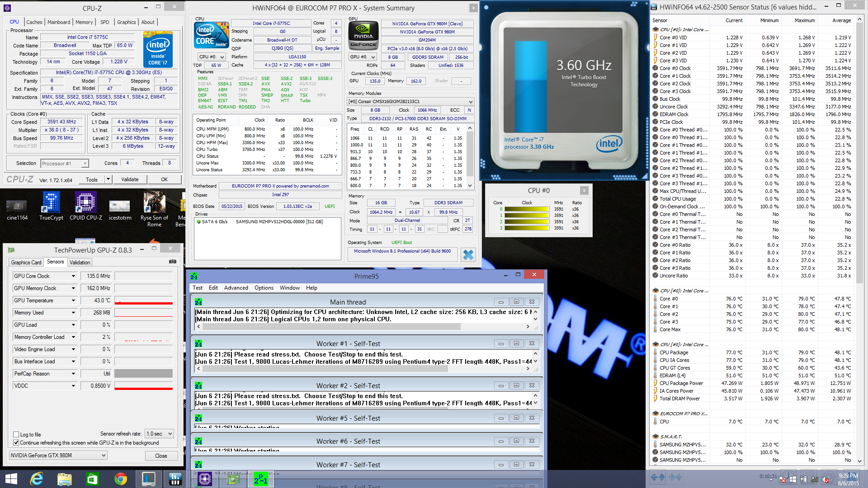Viewport: 868px width, 488px height.
Task: Click the Intel Turbo Boost 3.60 GHz gadget
Action: pos(563,90)
